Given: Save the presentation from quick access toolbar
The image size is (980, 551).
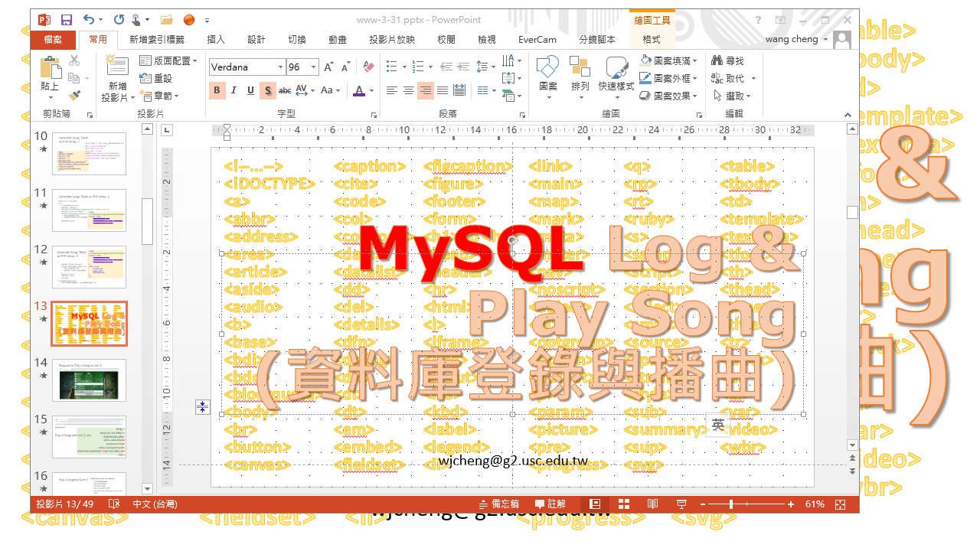Looking at the screenshot, I should [x=66, y=20].
